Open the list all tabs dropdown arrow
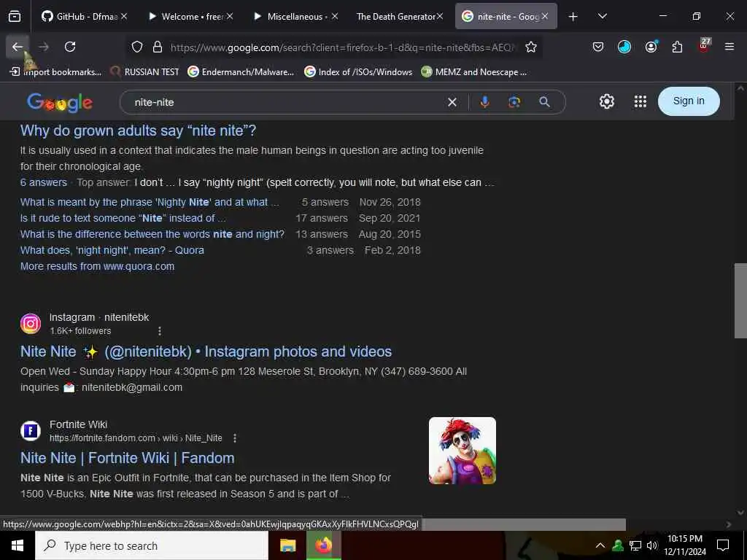This screenshot has width=747, height=560. pyautogui.click(x=602, y=16)
